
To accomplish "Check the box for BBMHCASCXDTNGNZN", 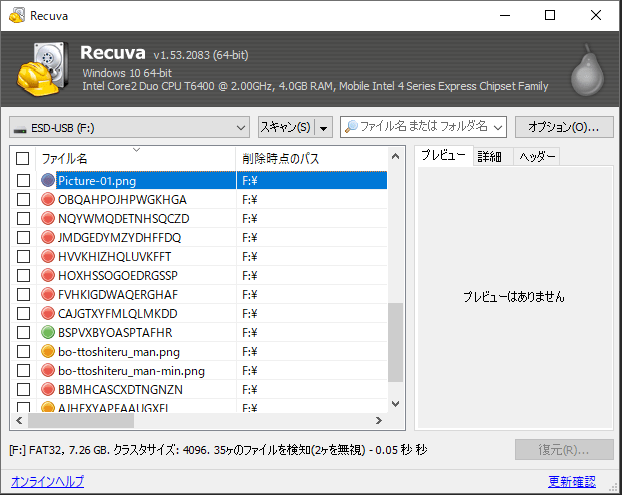I will coord(23,389).
